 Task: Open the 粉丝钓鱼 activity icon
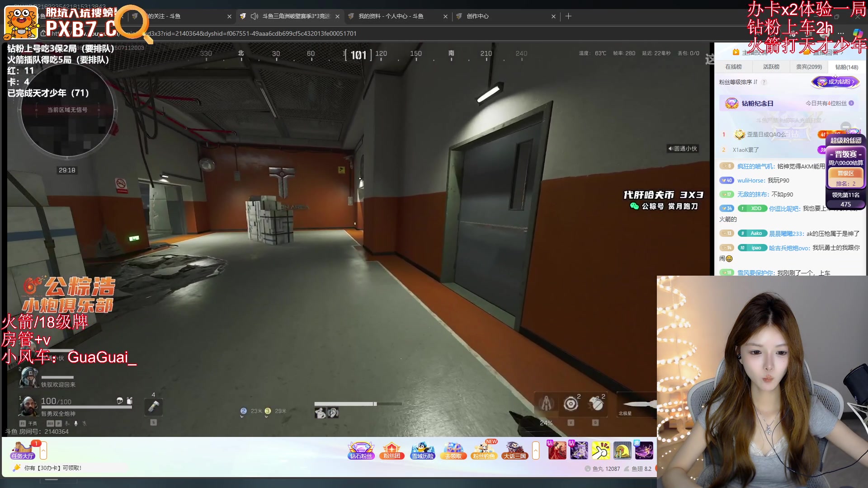pyautogui.click(x=484, y=450)
